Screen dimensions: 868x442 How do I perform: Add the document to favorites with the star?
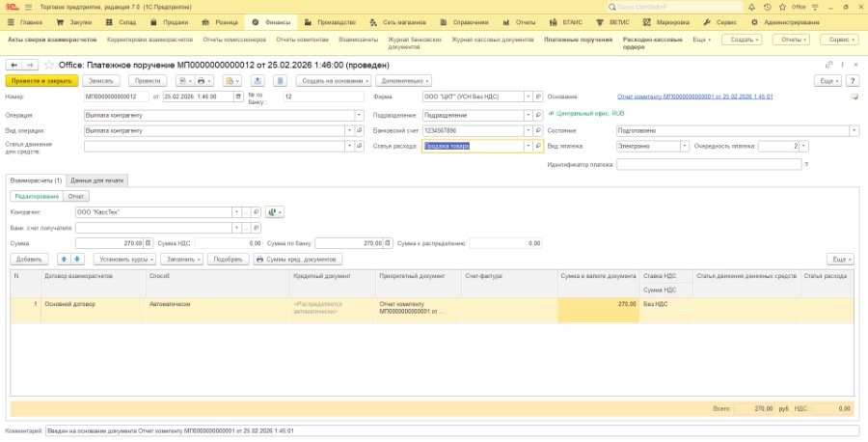[x=49, y=65]
